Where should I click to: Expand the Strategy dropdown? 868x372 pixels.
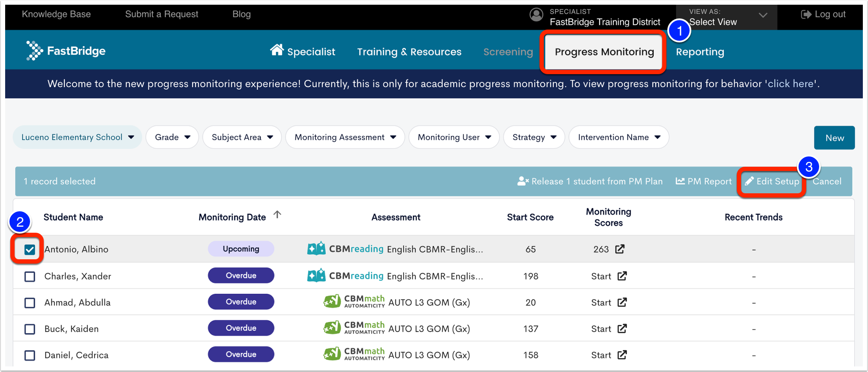(534, 137)
